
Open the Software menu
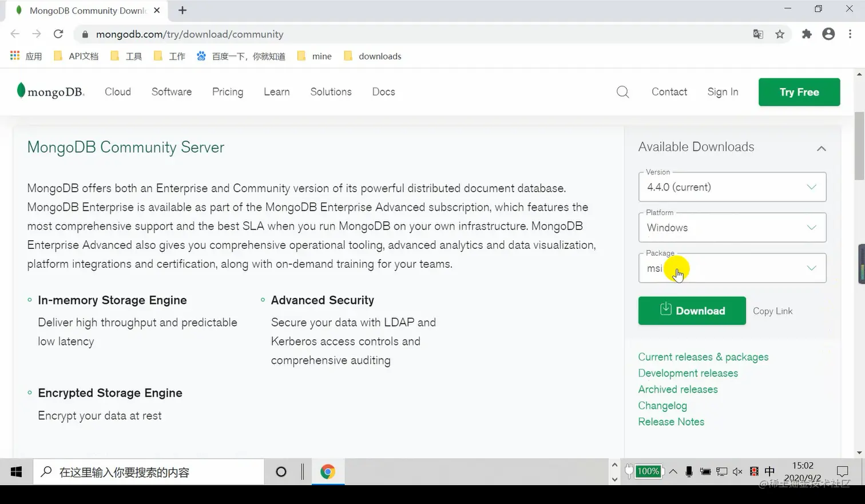tap(172, 92)
